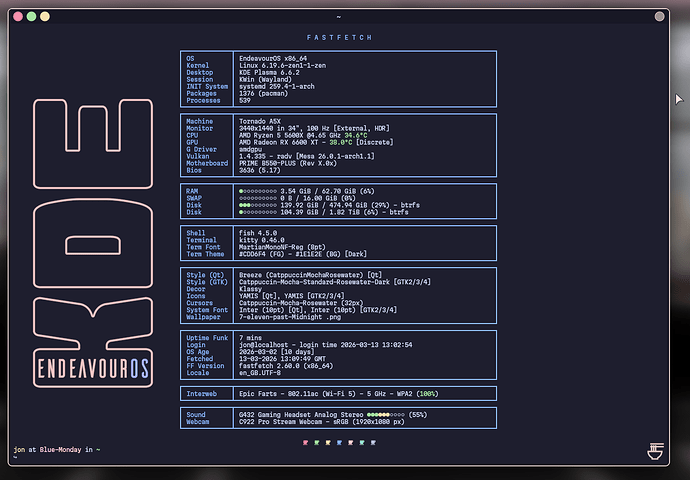Click the 'Bios' label

pyautogui.click(x=194, y=171)
